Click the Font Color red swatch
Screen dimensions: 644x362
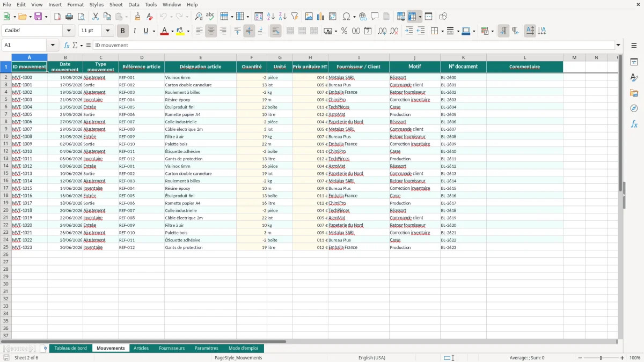(x=164, y=31)
